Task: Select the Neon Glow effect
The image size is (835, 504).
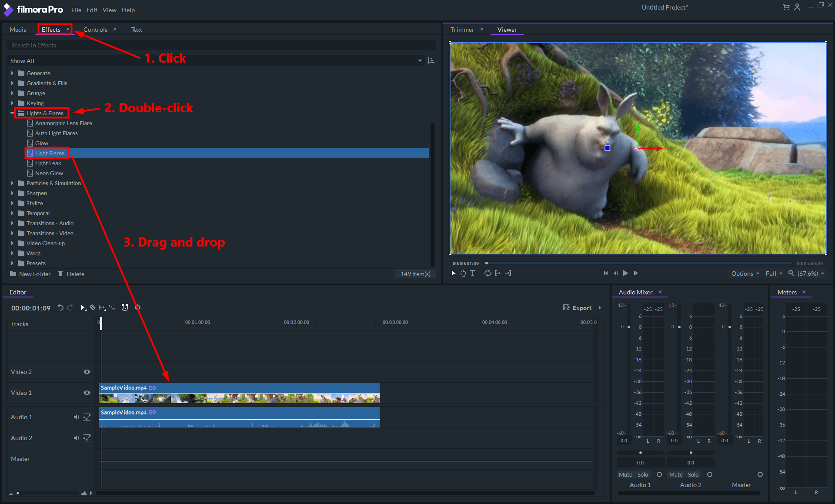Action: (x=50, y=173)
